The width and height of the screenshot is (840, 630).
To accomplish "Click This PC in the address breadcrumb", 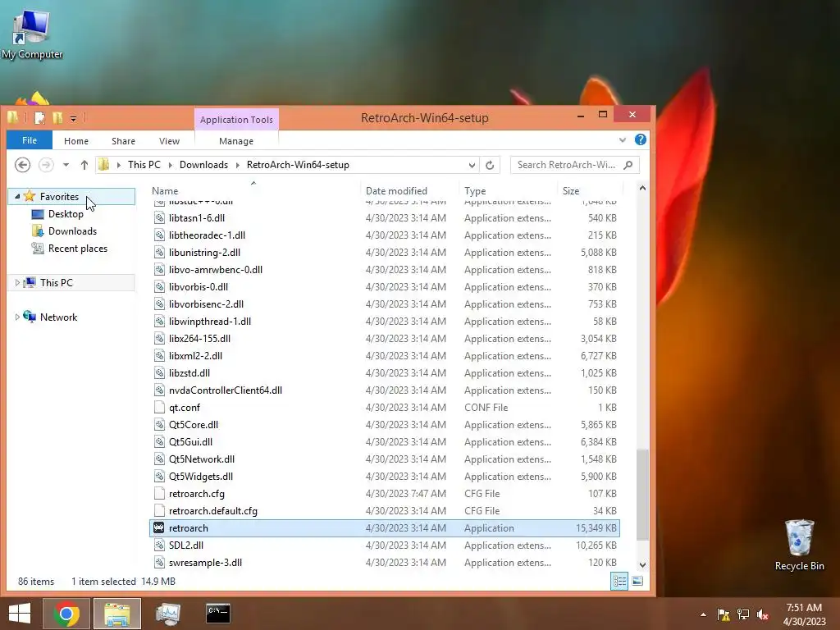I will [144, 165].
